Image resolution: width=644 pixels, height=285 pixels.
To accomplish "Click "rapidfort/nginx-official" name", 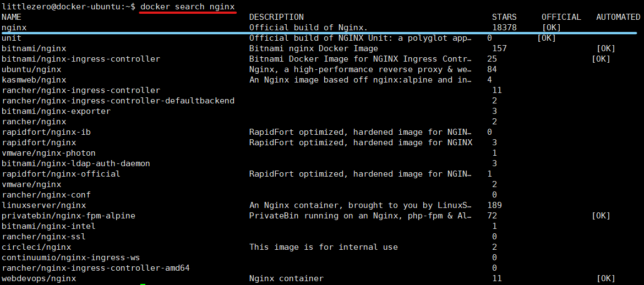I will pos(61,174).
